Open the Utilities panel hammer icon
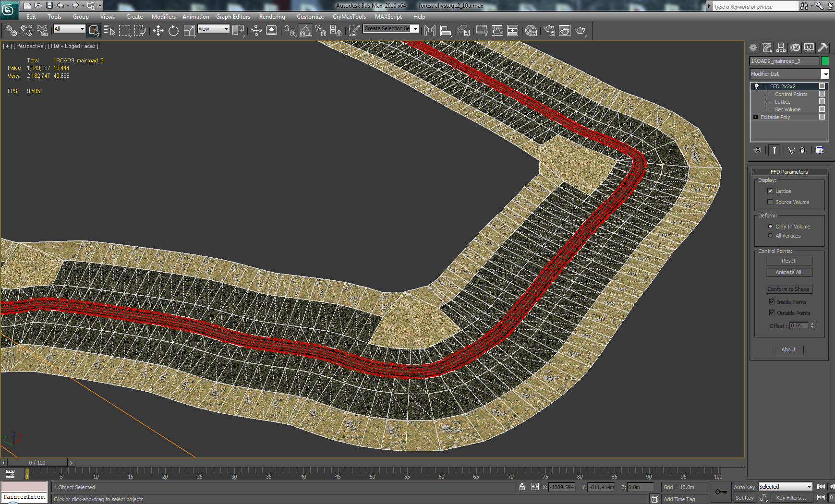 (x=823, y=48)
